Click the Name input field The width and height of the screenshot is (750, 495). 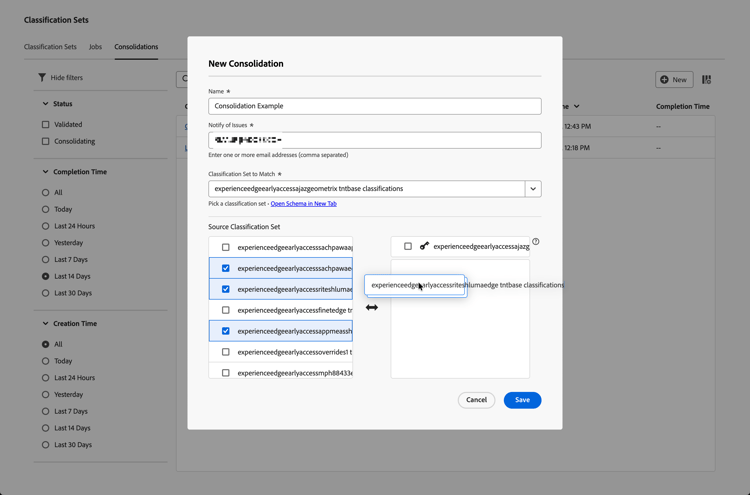pos(375,106)
